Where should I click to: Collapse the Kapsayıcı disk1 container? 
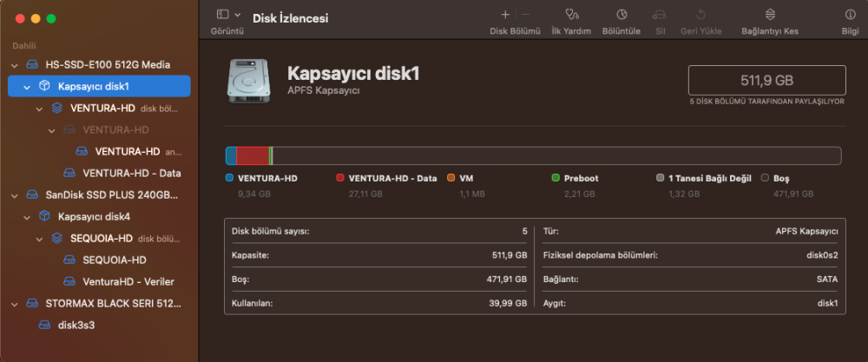[x=27, y=87]
